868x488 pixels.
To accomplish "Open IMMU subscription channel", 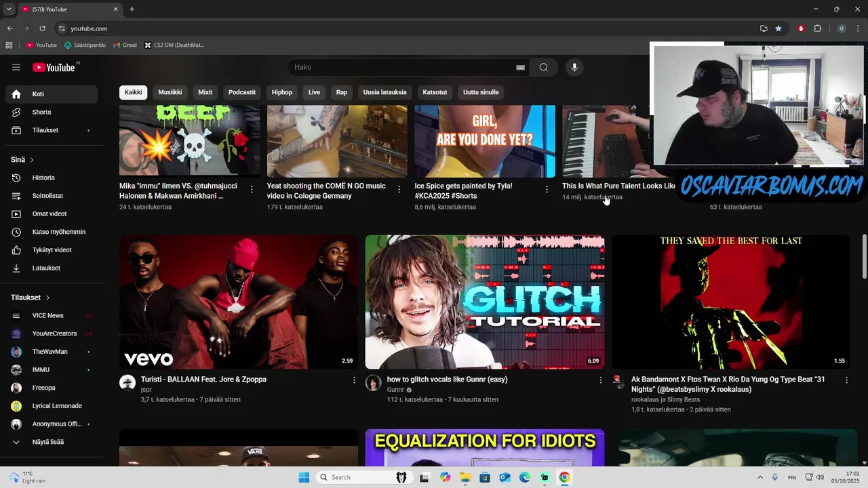I will tap(52, 369).
